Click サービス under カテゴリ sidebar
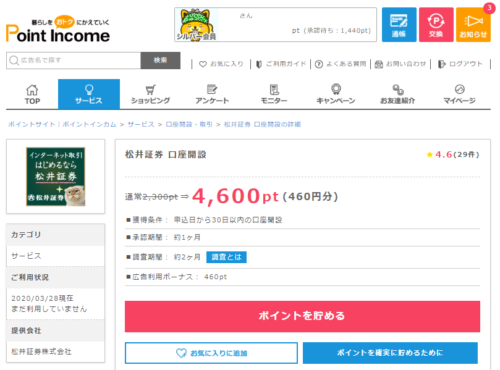The image size is (500, 370). click(x=26, y=256)
